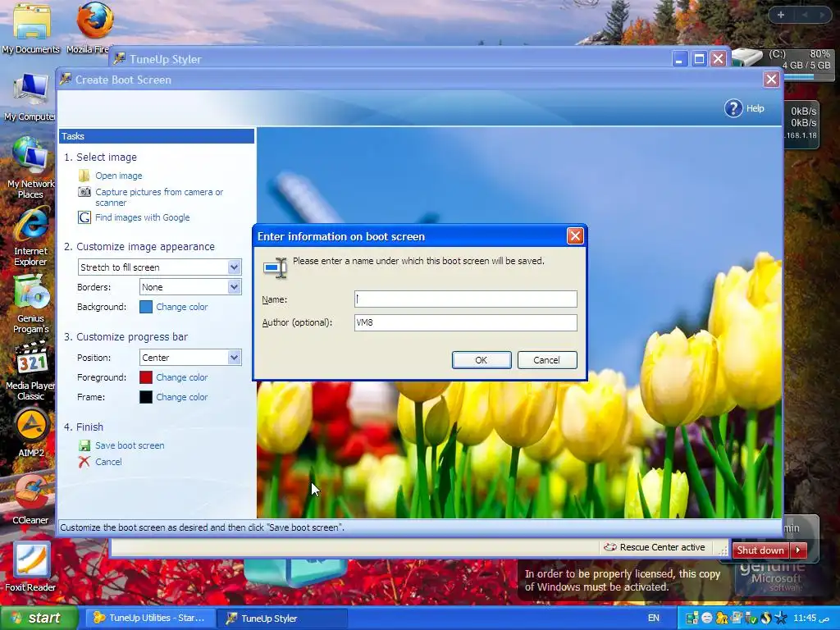
Task: Click the Shut down arrow expander
Action: [798, 550]
